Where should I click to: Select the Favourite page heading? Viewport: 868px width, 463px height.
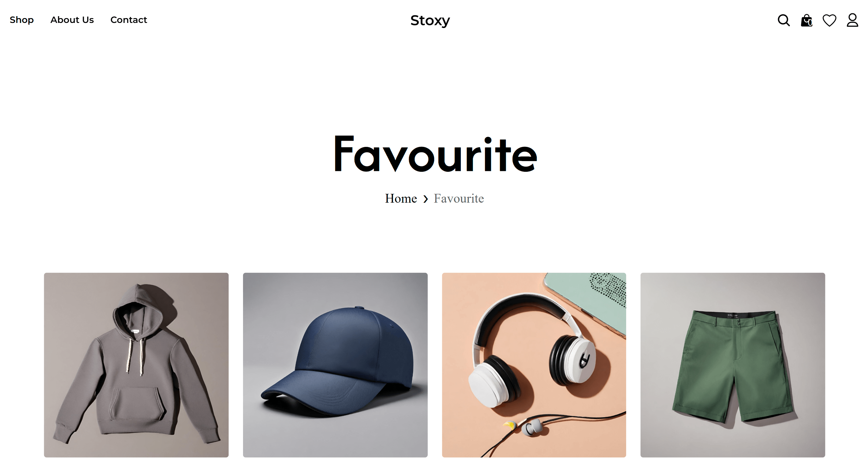[435, 154]
